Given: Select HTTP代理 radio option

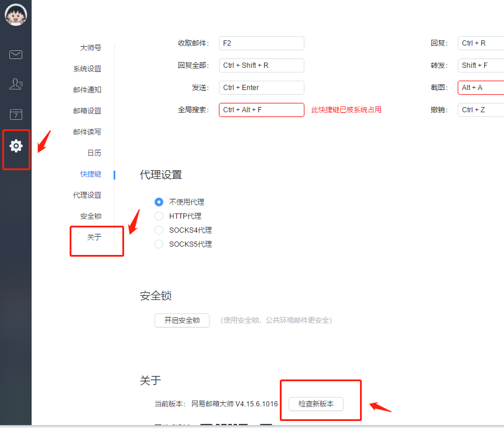Looking at the screenshot, I should (159, 216).
